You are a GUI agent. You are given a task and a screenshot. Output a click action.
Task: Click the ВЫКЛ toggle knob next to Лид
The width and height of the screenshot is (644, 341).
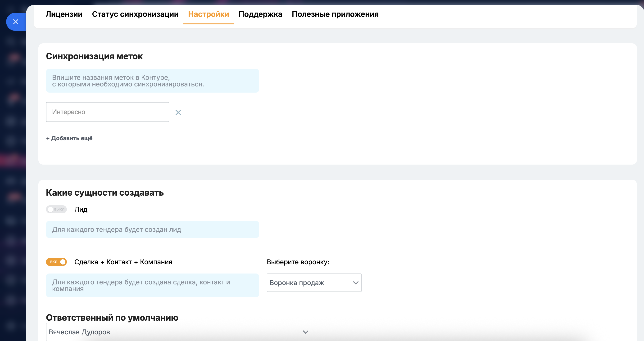click(51, 209)
